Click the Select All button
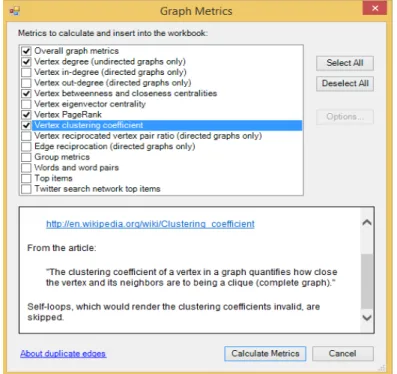Image resolution: width=397 pixels, height=374 pixels. coord(345,63)
